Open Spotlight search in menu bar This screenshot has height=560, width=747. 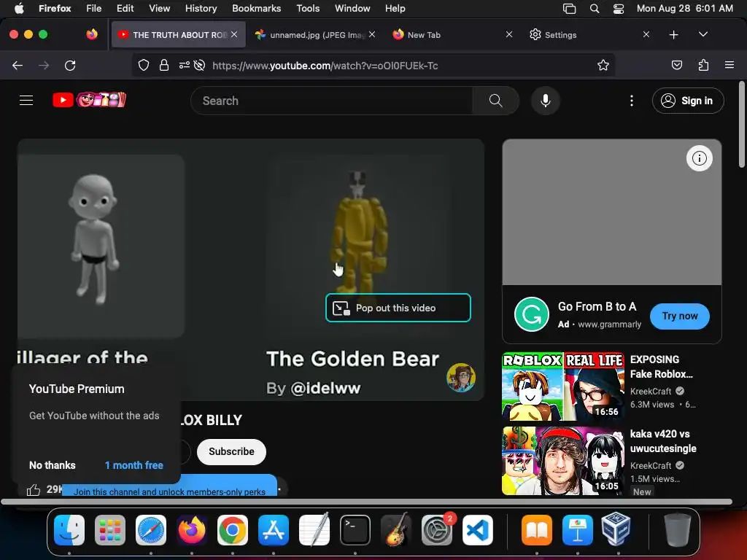coord(594,9)
